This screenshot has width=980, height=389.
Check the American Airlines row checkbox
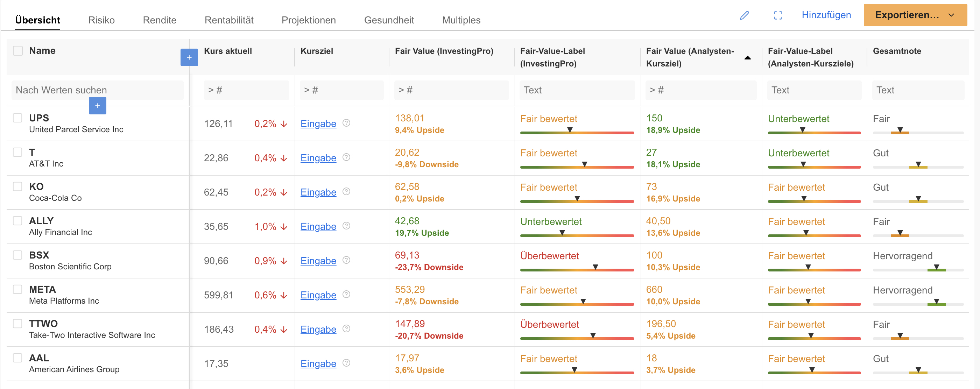click(x=17, y=358)
